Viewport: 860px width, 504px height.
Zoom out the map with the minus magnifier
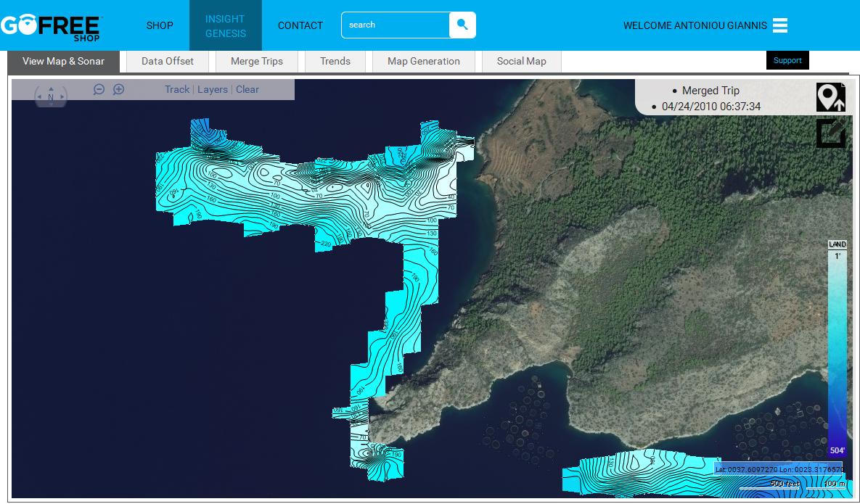[x=99, y=89]
